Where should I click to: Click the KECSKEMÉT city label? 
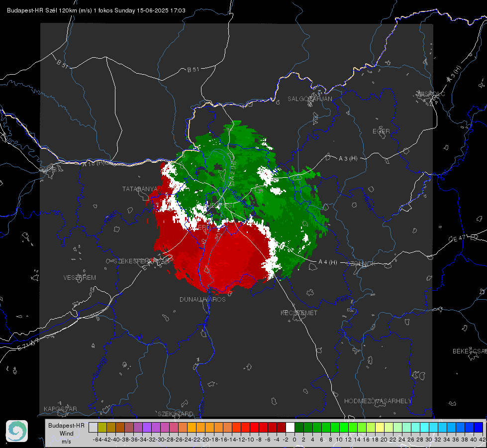pyautogui.click(x=299, y=313)
